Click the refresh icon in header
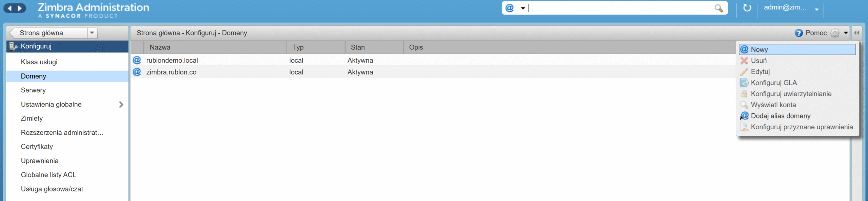868x201 pixels. (747, 8)
